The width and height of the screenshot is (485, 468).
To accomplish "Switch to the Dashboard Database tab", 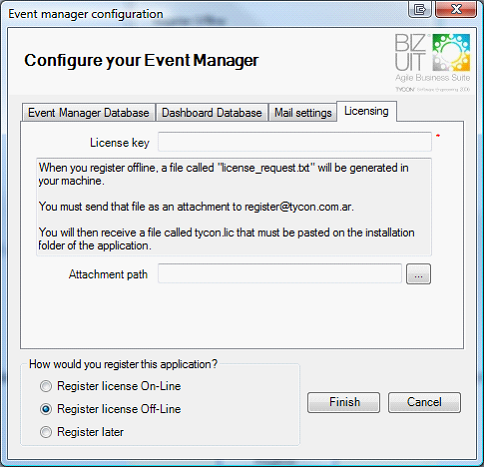I will point(212,113).
